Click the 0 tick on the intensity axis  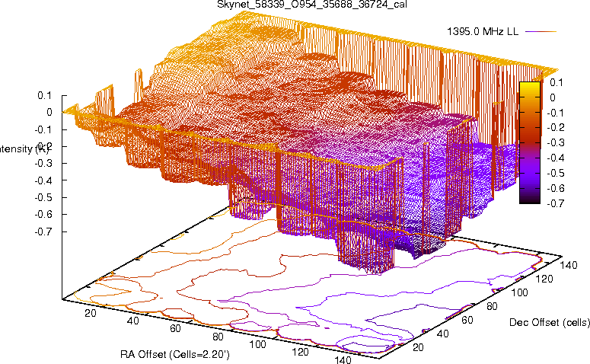tap(49, 112)
